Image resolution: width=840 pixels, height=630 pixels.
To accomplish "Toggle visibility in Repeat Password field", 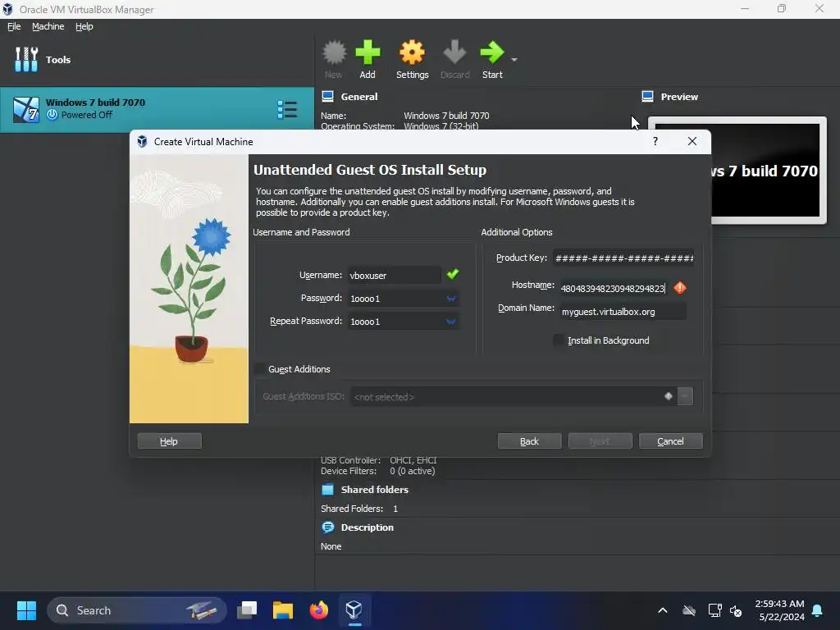I will (451, 322).
